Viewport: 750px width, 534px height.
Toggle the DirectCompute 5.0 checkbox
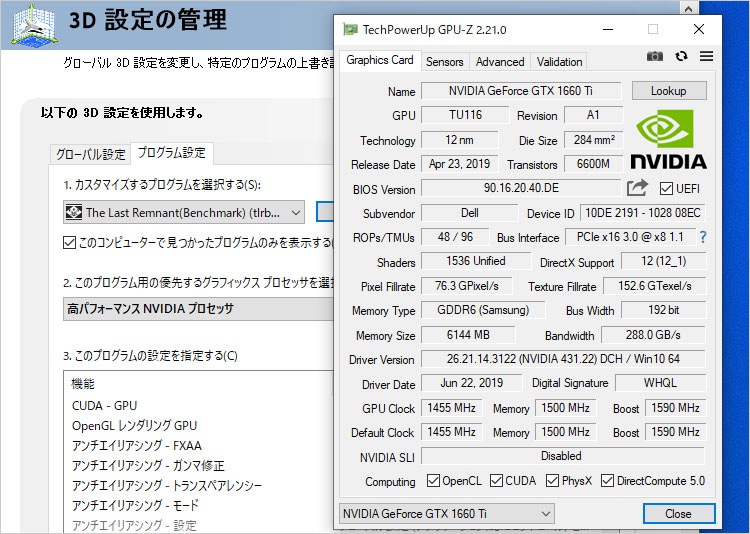tap(607, 480)
